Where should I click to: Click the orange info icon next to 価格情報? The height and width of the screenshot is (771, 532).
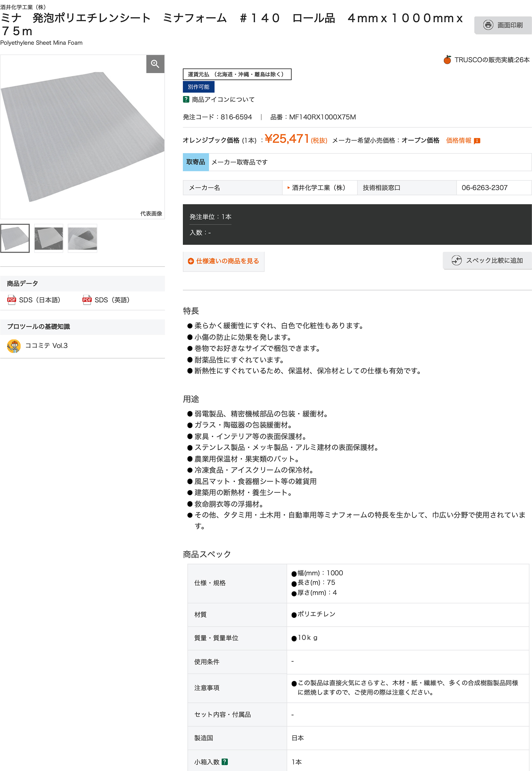point(477,141)
